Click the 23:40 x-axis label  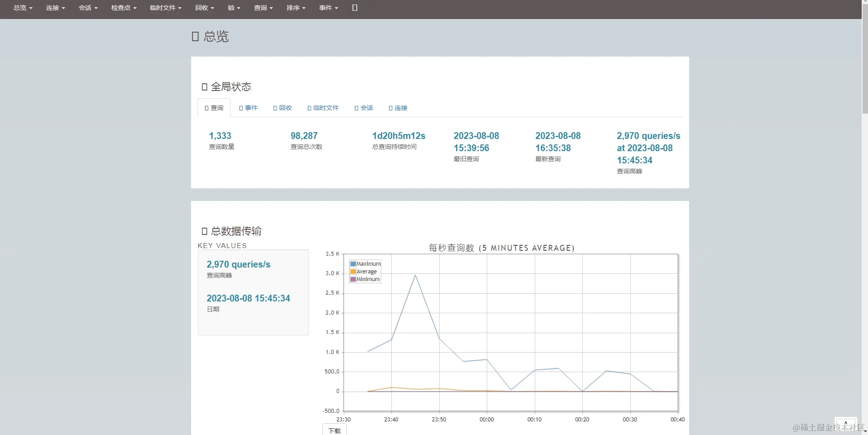coord(391,420)
